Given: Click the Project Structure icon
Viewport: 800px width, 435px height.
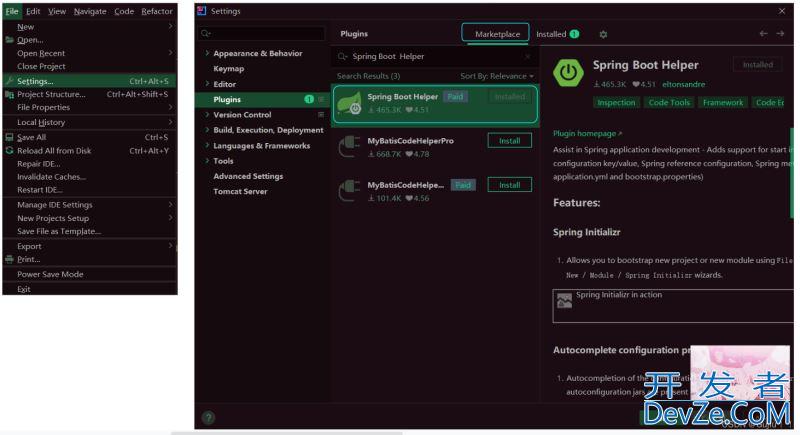Looking at the screenshot, I should pyautogui.click(x=9, y=94).
